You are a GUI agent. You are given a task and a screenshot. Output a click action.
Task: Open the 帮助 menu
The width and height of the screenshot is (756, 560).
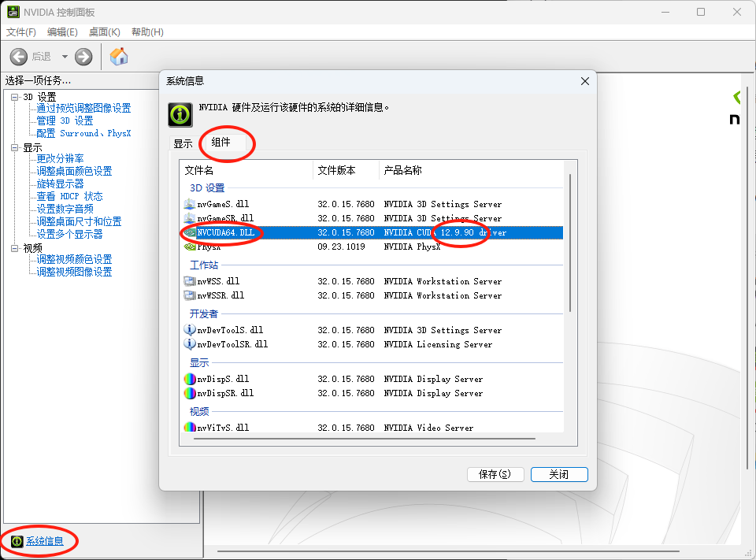(146, 32)
